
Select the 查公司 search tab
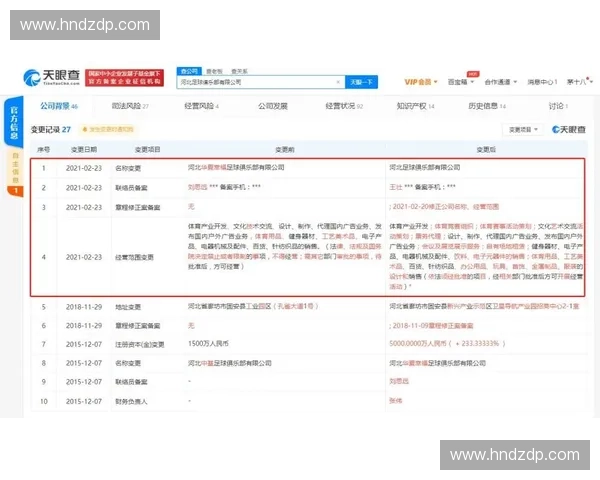pos(189,71)
